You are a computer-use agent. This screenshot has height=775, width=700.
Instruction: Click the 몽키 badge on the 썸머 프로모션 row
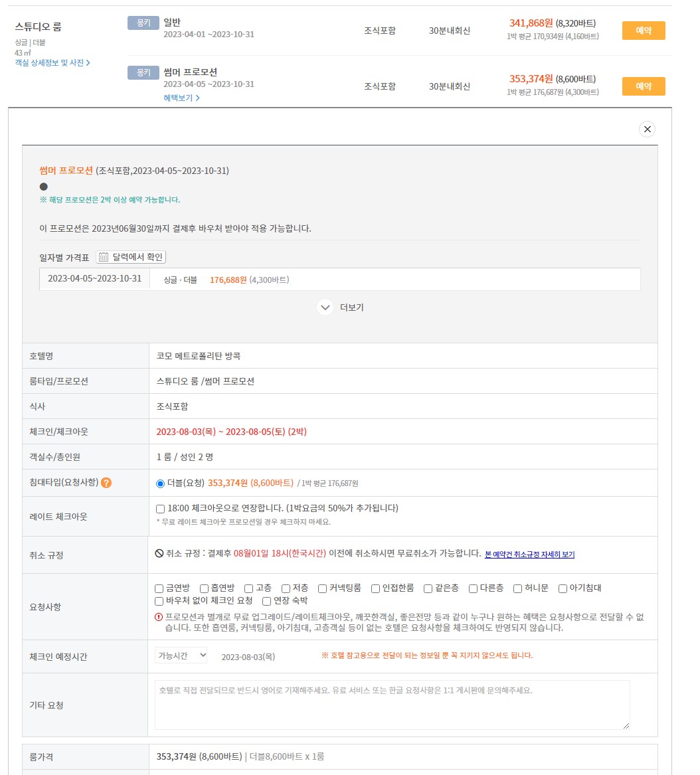[143, 72]
